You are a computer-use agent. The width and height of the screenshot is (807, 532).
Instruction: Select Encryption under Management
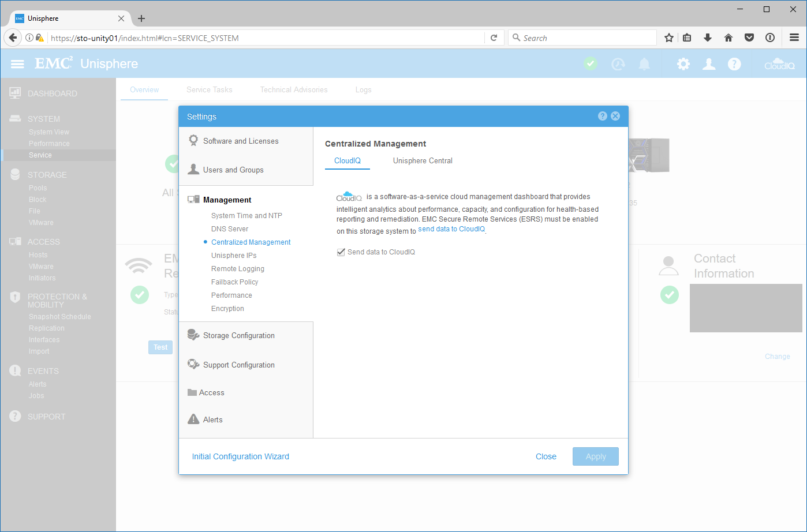pos(227,309)
